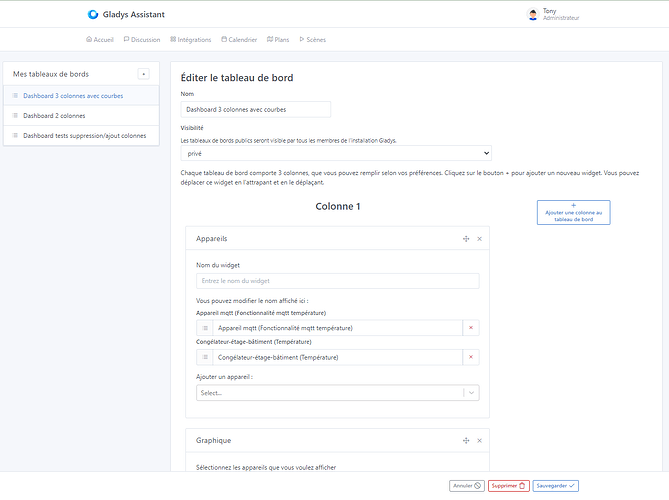The image size is (669, 500).
Task: Grab the move handle of the Graphique widget
Action: click(x=466, y=440)
